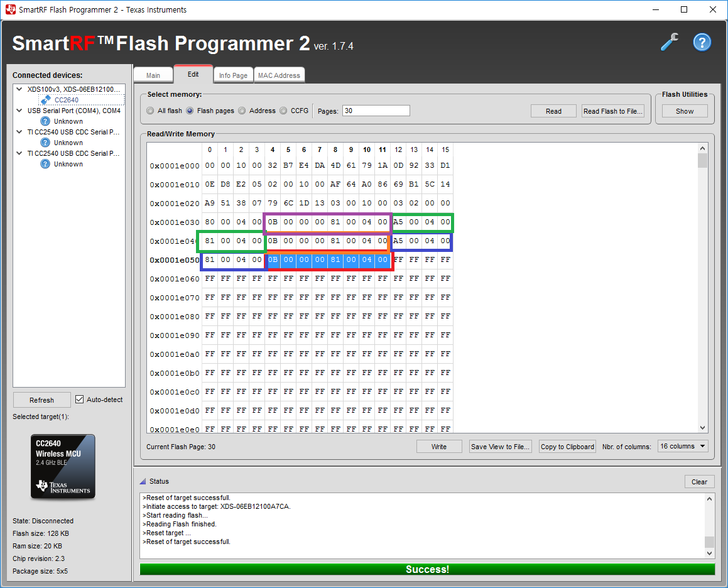Switch to the MAC Address tab

point(279,75)
